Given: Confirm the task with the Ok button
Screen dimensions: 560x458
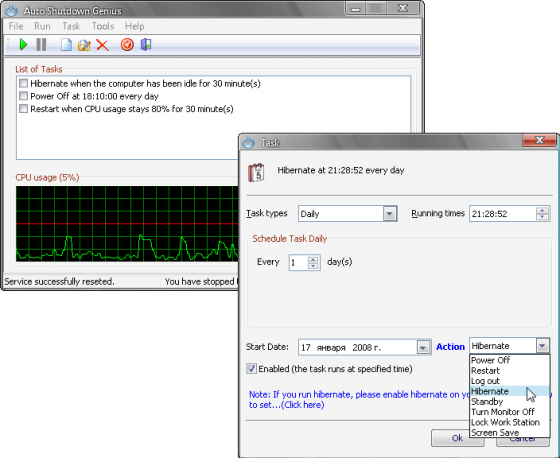Looking at the screenshot, I should click(458, 438).
